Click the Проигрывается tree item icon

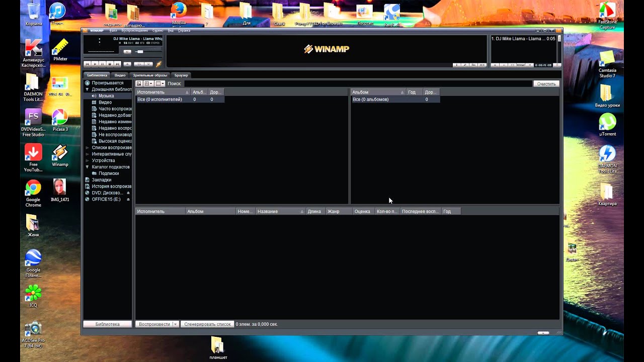point(88,83)
